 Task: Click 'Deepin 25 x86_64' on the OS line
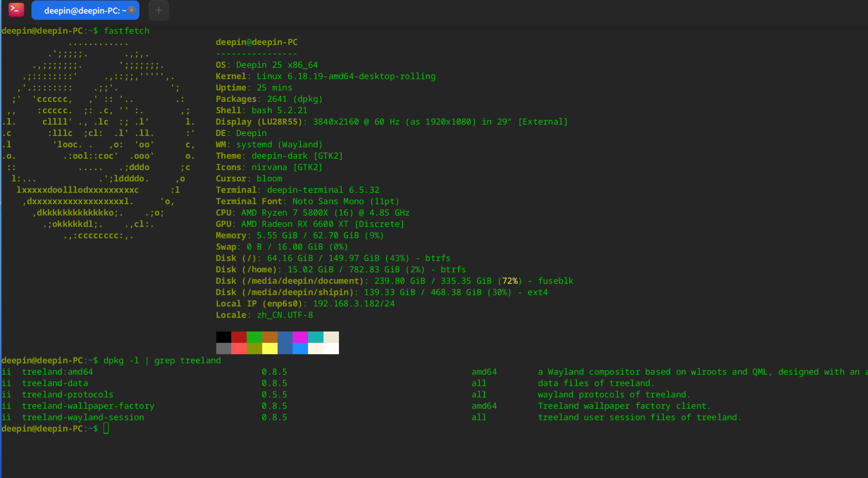[277, 65]
